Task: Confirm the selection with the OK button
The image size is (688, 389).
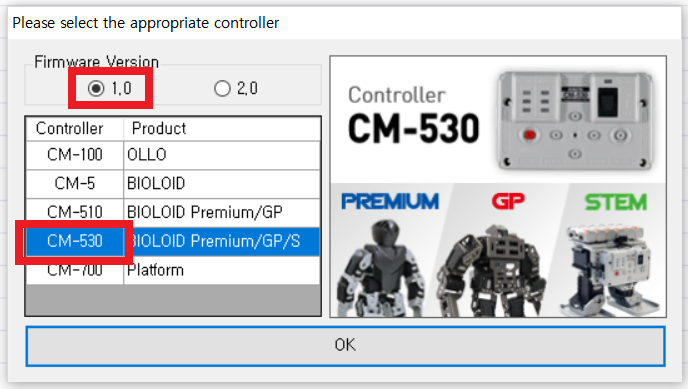Action: click(x=345, y=346)
